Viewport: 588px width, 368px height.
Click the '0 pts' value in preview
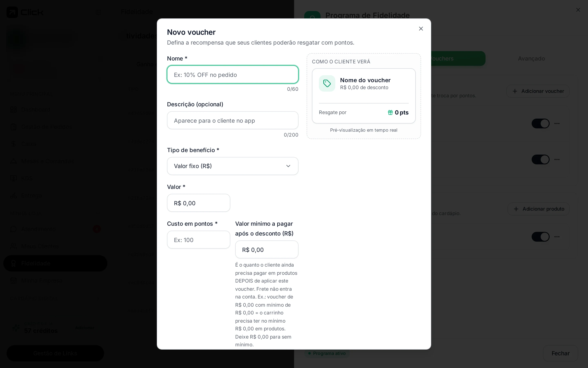(x=401, y=112)
